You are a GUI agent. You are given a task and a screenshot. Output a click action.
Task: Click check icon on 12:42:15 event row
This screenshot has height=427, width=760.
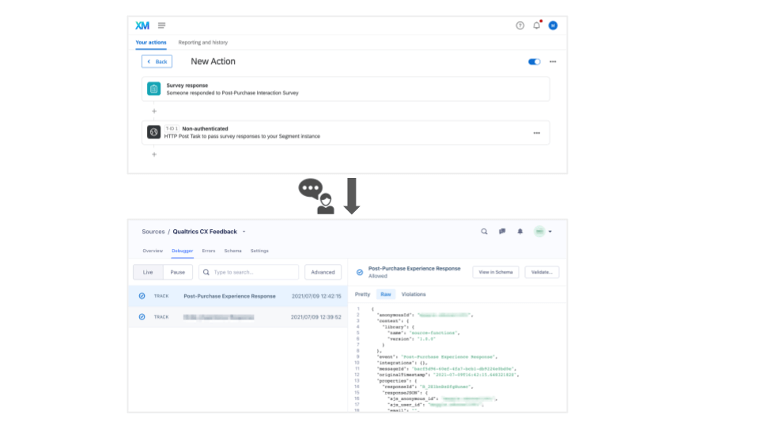[142, 296]
